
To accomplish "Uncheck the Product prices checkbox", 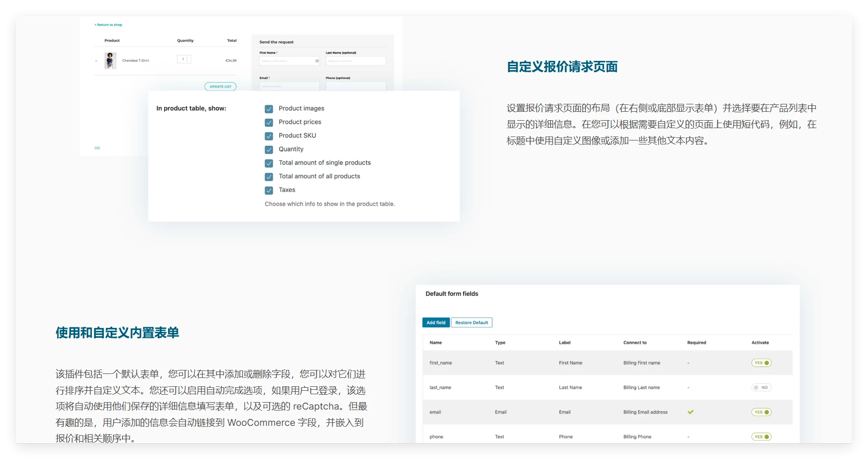I will pos(269,123).
